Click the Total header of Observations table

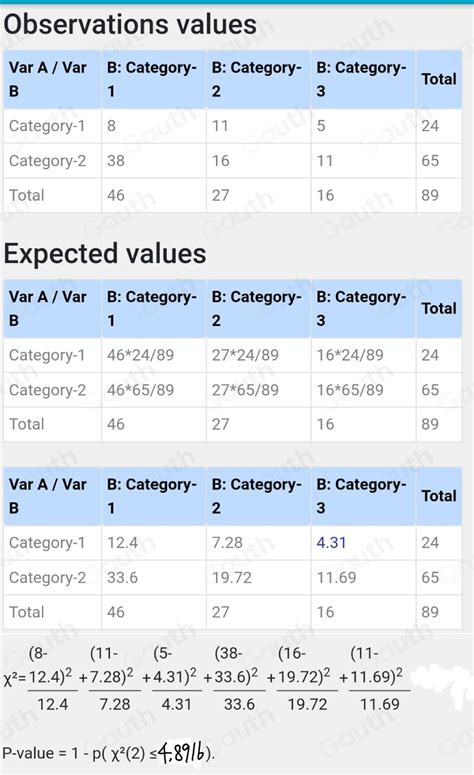439,79
